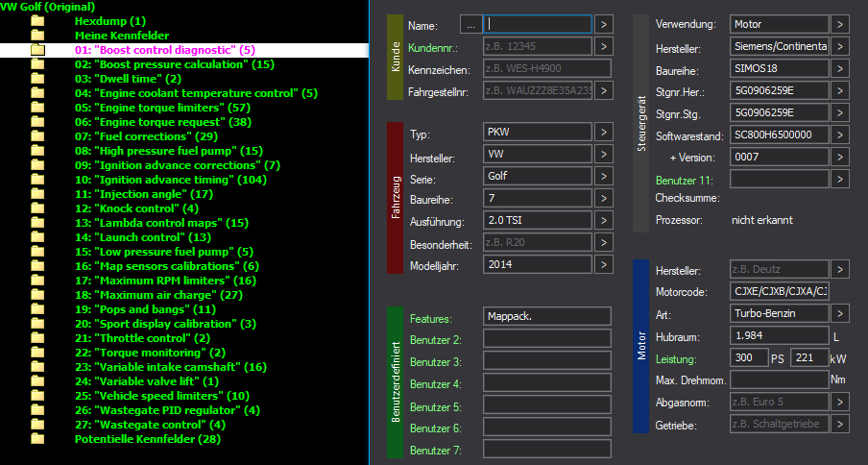Open the arrow button beside Kundennr. field
The image size is (868, 465).
point(604,46)
